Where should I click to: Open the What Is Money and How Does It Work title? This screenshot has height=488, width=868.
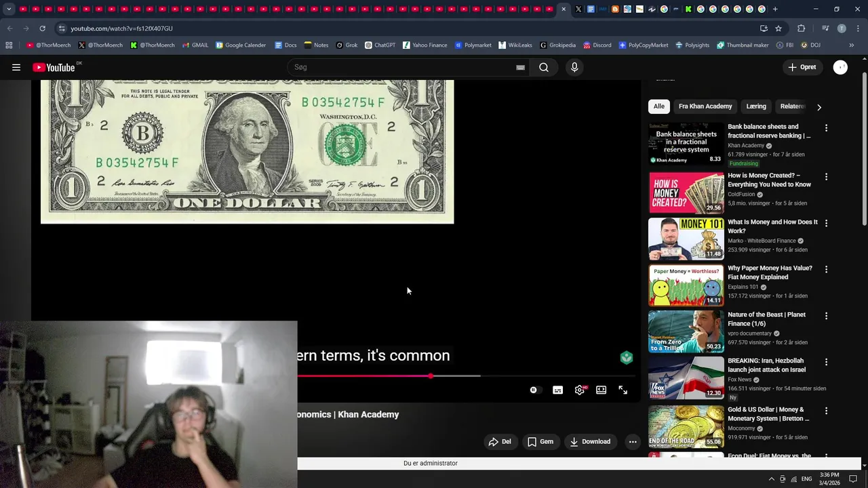pyautogui.click(x=772, y=226)
